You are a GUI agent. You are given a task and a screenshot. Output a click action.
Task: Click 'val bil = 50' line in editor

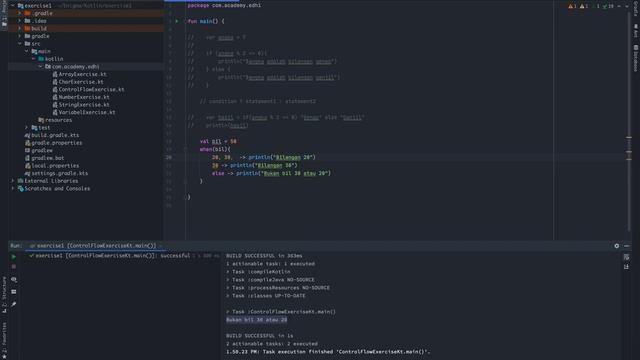(218, 141)
